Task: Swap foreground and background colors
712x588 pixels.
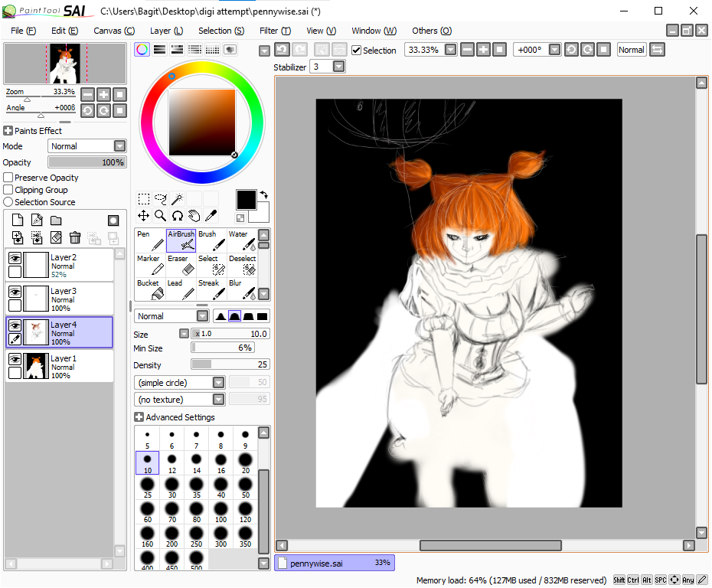Action: point(264,194)
